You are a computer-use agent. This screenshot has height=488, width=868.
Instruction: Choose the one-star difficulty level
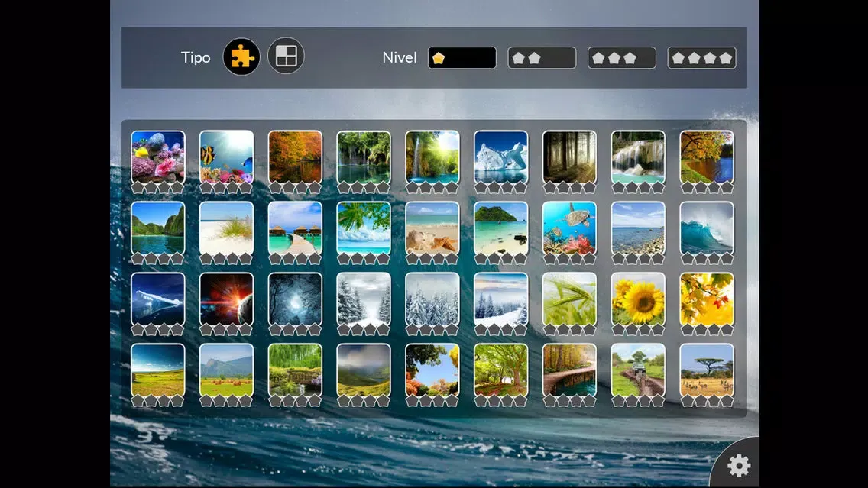click(462, 57)
